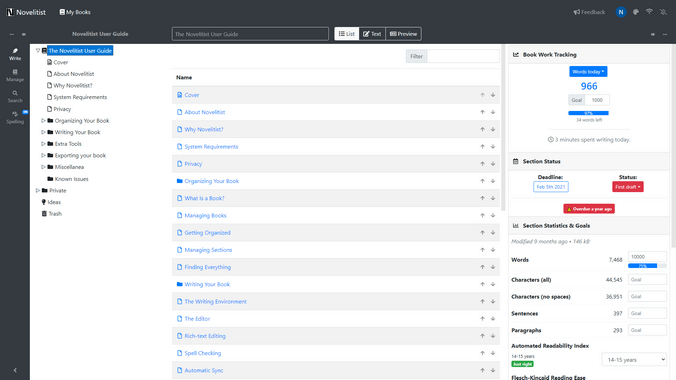Open Finding Everything link in list
This screenshot has width=676, height=380.
coord(207,267)
